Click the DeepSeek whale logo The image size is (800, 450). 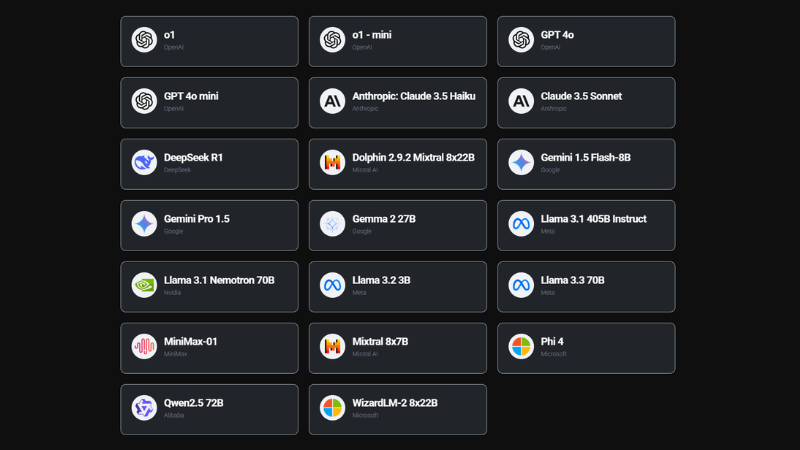[x=144, y=162]
